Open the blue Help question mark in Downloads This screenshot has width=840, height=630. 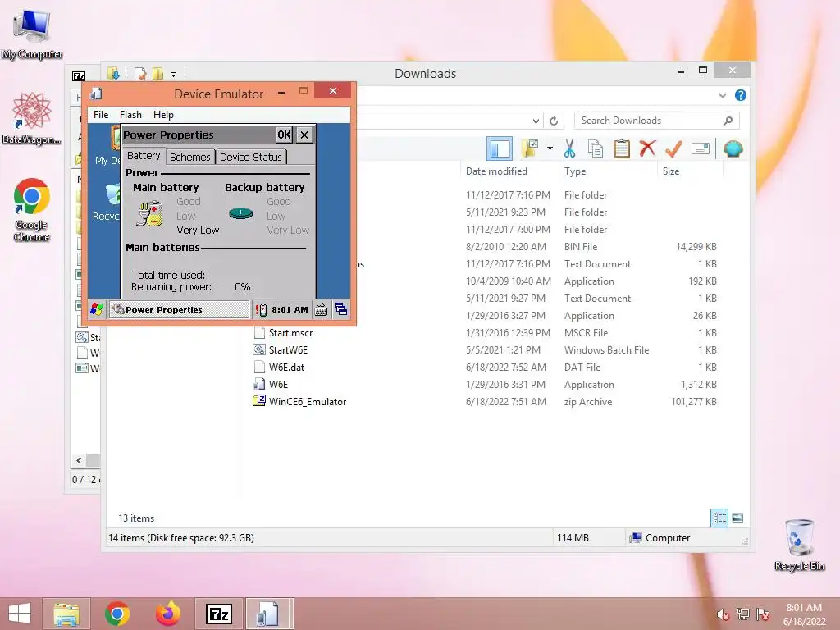(x=741, y=95)
